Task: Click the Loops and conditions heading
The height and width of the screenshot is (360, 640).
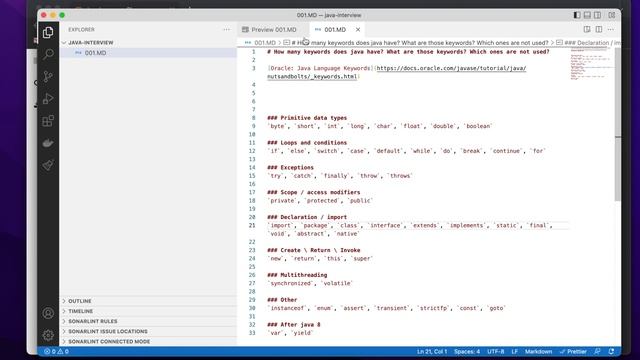Action: [307, 142]
